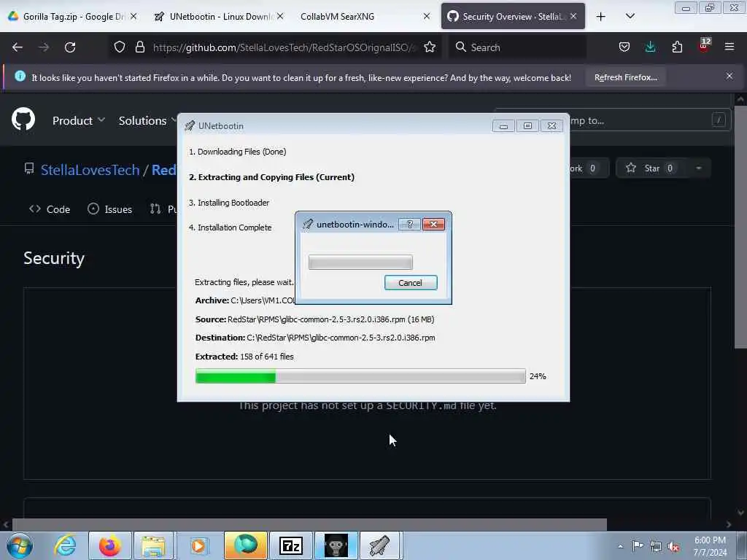Open the green globe taskbar app

click(x=246, y=545)
